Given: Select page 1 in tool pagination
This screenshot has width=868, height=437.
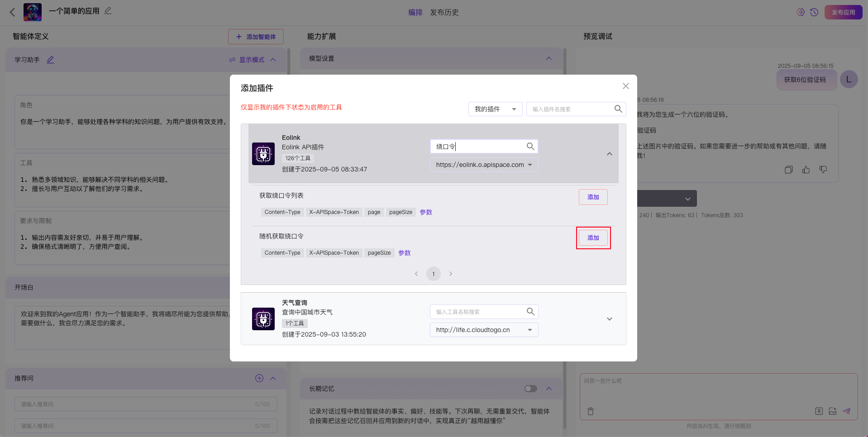Looking at the screenshot, I should coord(434,274).
